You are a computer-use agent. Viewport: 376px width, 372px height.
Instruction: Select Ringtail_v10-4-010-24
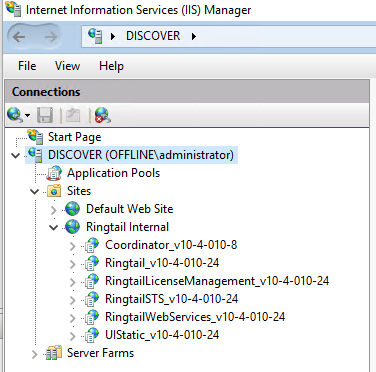(162, 263)
